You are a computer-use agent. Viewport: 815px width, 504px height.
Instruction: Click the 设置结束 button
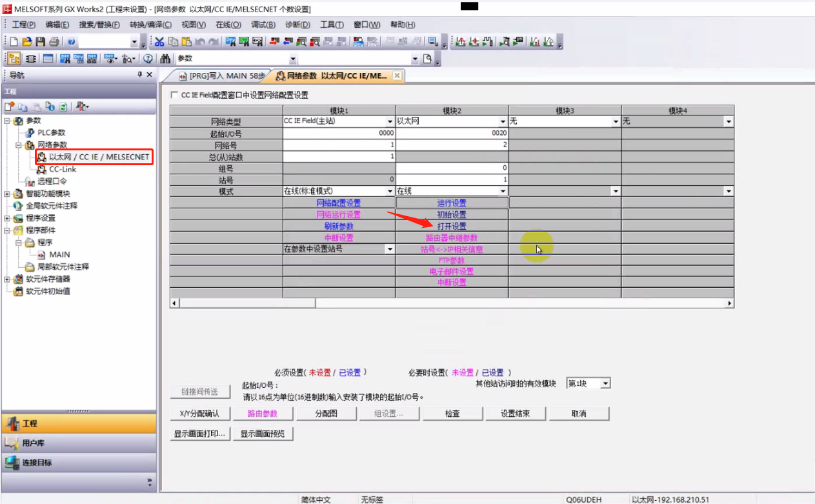(x=515, y=414)
